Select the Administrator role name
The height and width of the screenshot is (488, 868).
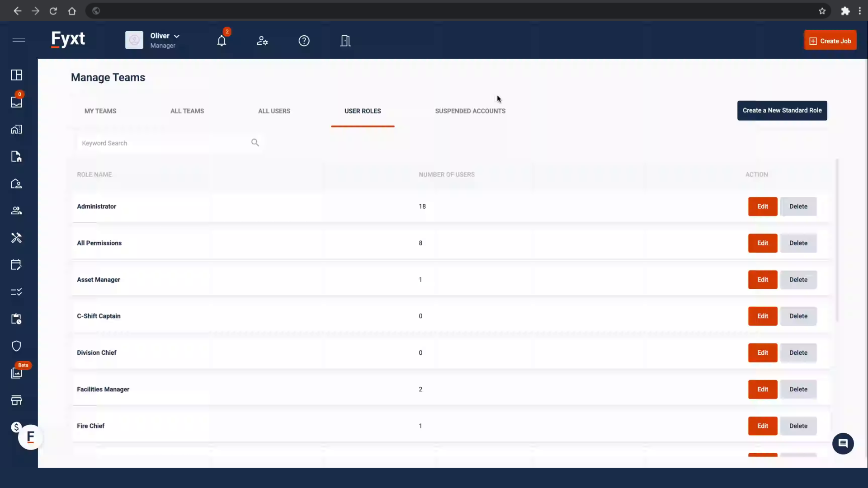pyautogui.click(x=96, y=206)
